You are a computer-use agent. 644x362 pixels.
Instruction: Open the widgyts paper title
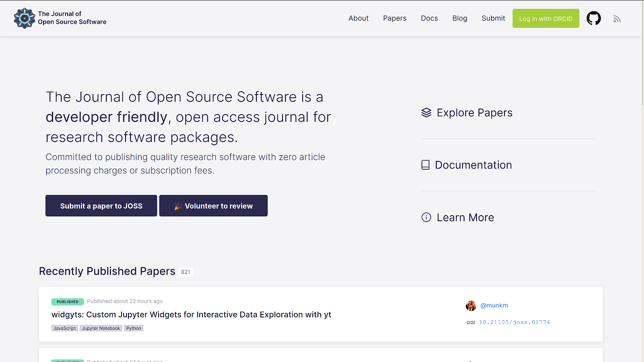191,315
